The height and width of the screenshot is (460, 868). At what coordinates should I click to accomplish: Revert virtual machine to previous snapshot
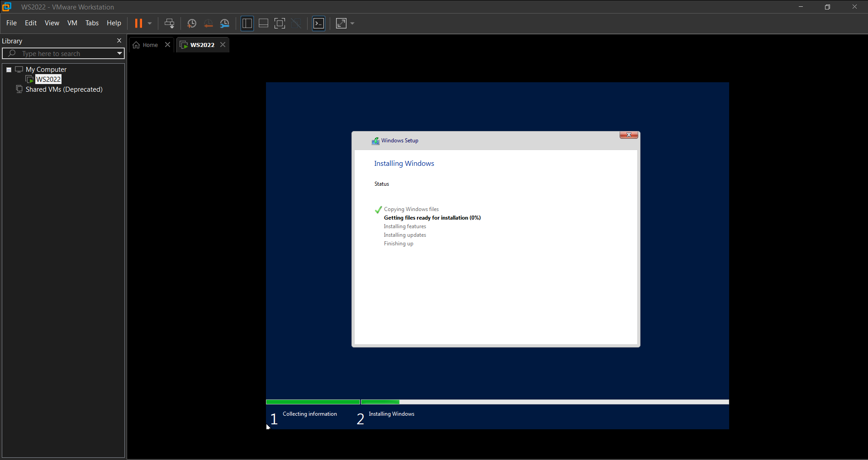209,23
